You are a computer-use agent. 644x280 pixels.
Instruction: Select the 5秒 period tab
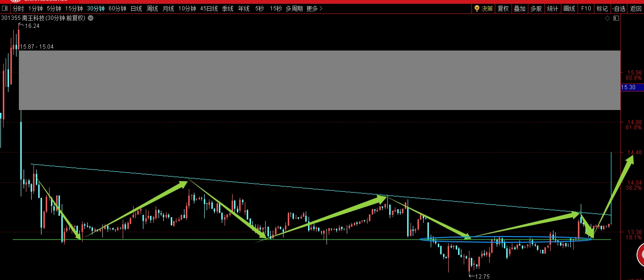pyautogui.click(x=259, y=8)
